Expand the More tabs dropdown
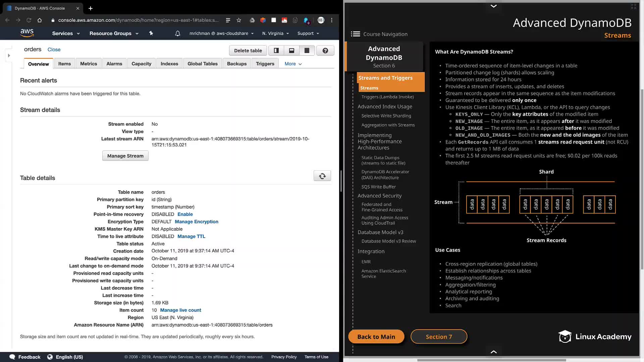 293,64
